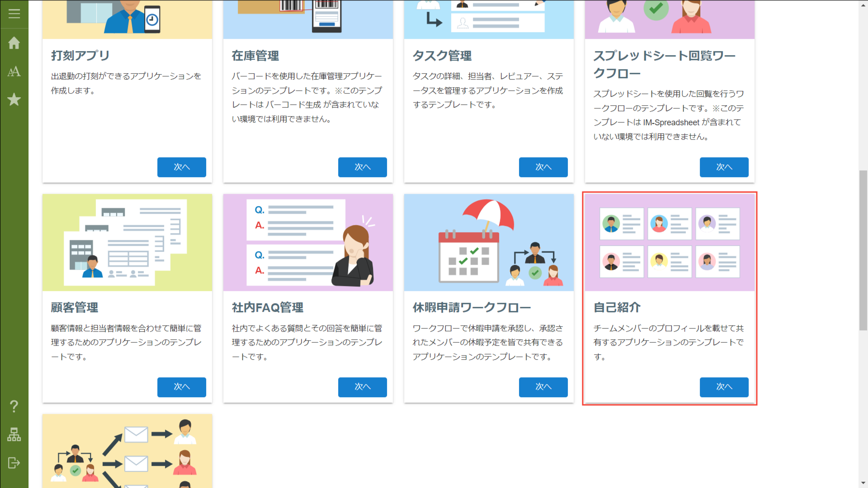The image size is (868, 488).
Task: Click 次へ on the 在庫管理 template
Action: tap(362, 167)
